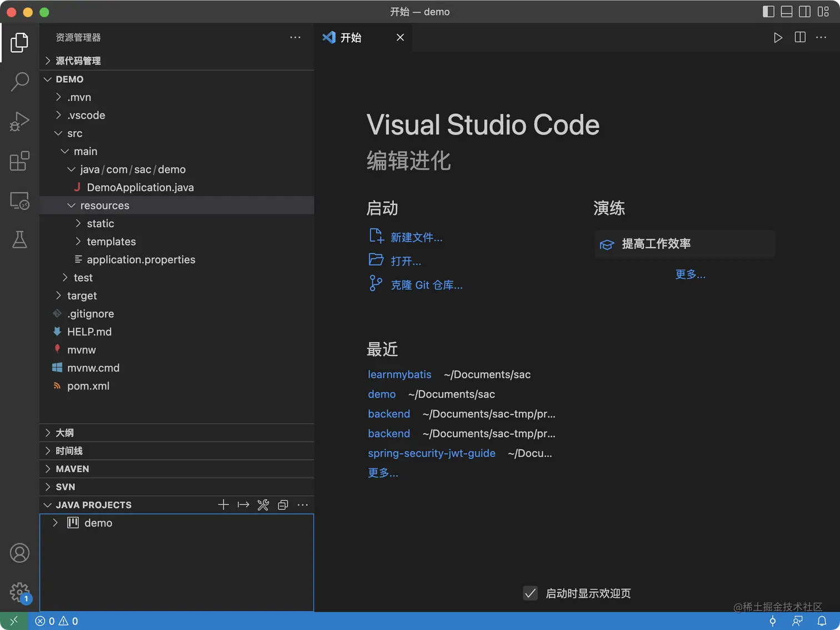Expand the SVN section
This screenshot has height=630, width=840.
(x=177, y=487)
